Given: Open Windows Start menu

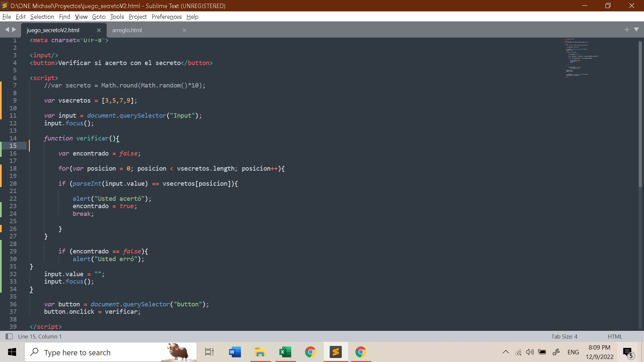Looking at the screenshot, I should (12, 352).
